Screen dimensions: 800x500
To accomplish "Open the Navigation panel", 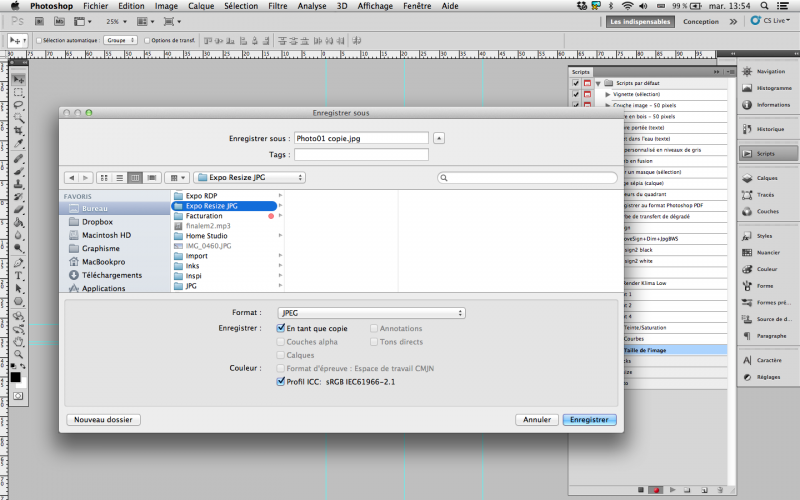I will tap(768, 71).
